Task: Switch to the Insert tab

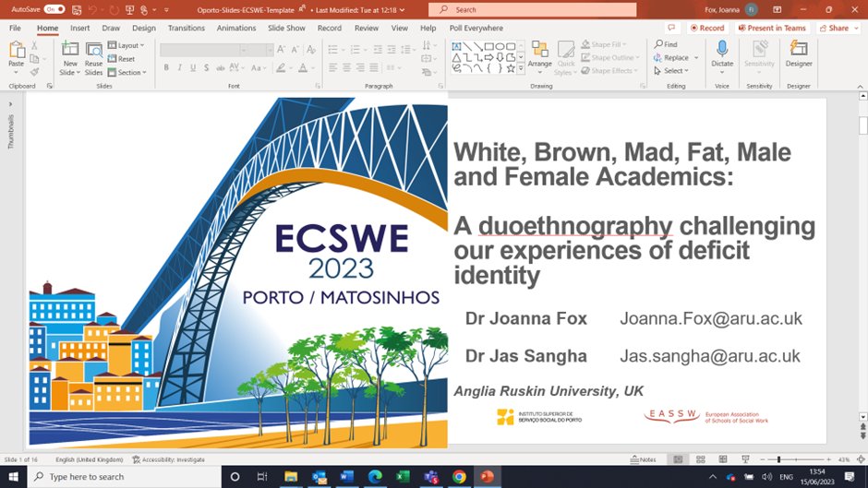Action: tap(79, 28)
